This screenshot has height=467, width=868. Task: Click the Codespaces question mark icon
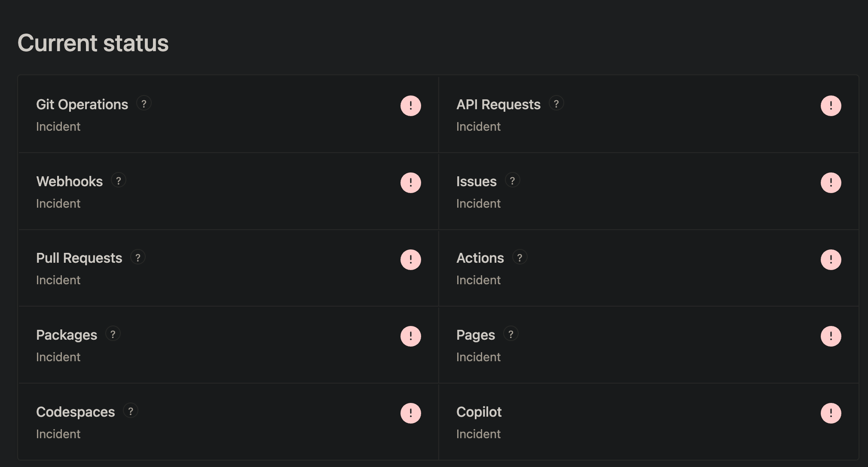coord(131,411)
